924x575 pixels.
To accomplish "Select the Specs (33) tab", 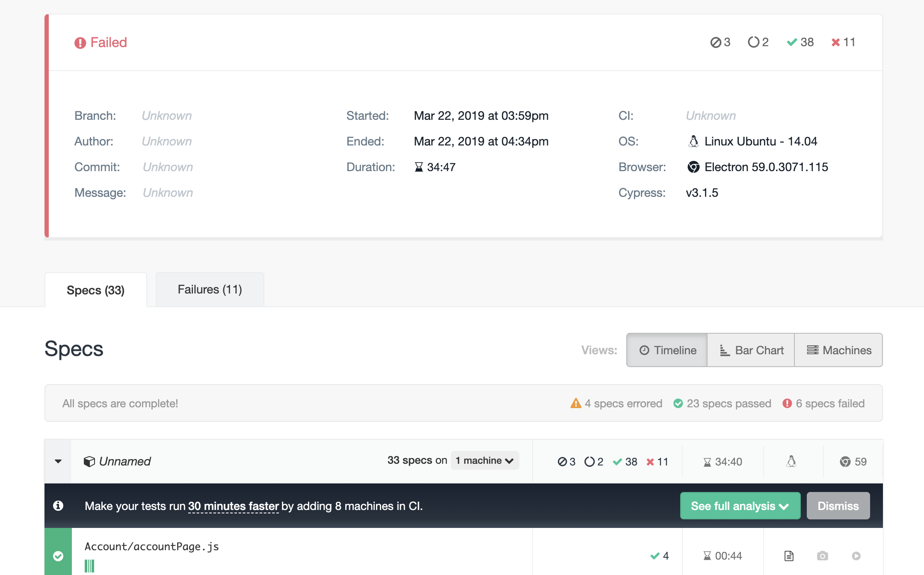I will (95, 290).
